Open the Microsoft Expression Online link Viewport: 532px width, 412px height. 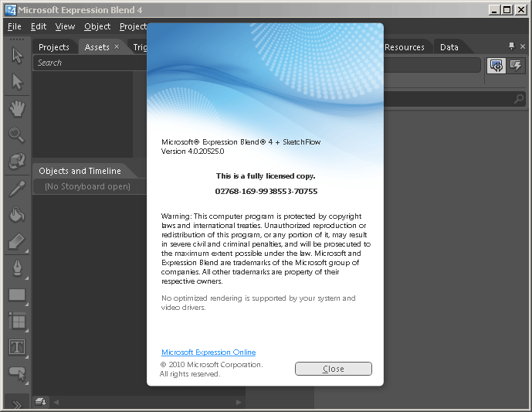point(208,352)
